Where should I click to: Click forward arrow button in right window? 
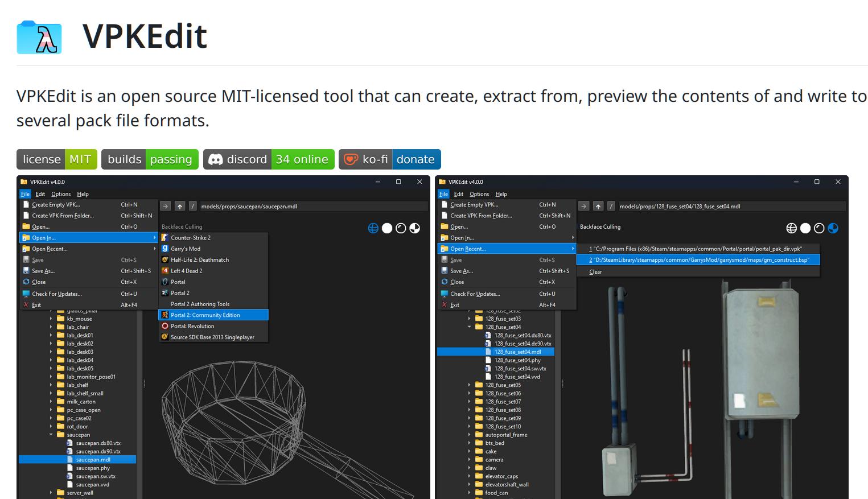tap(584, 207)
